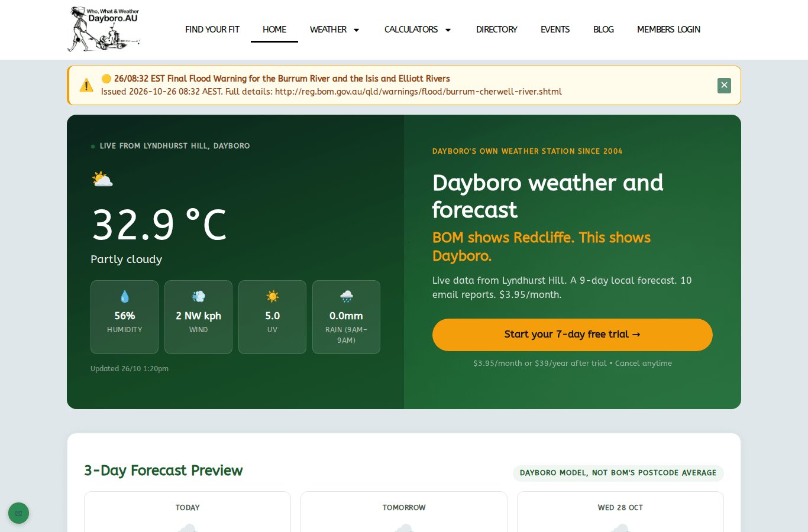
Task: Select the Tomorrow forecast card
Action: 404,512
